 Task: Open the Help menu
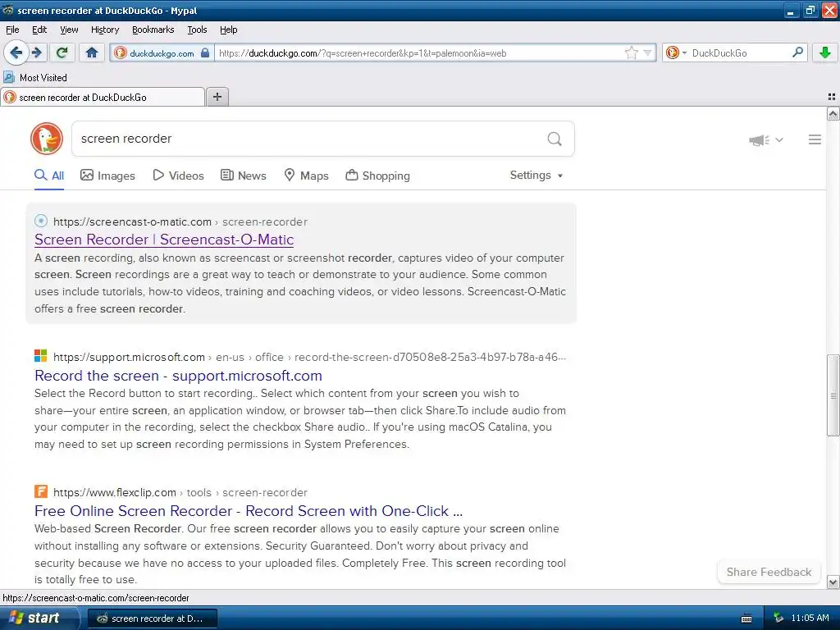click(x=229, y=30)
